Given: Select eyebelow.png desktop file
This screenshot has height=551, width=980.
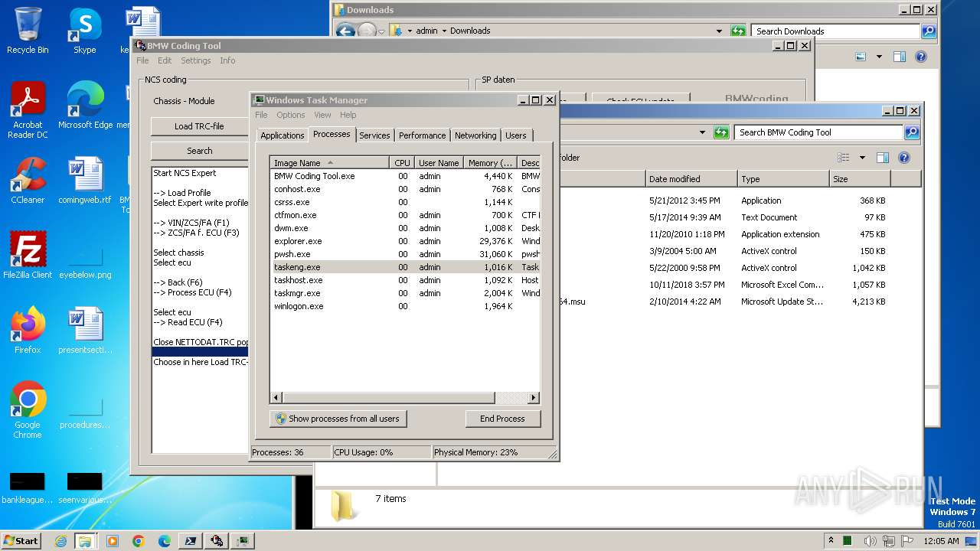Looking at the screenshot, I should point(85,264).
